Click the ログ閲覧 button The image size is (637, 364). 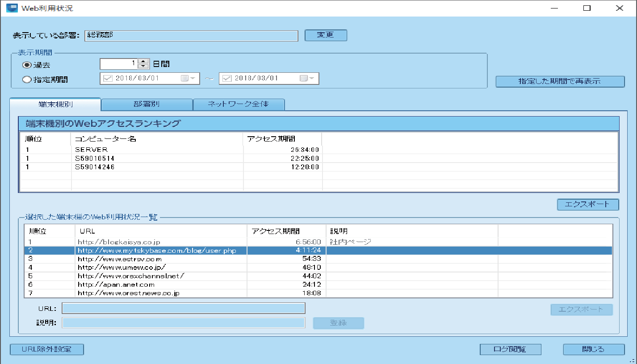(x=510, y=349)
